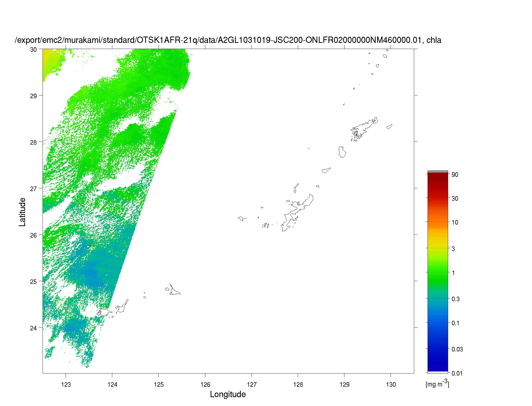Click latitude tick label 29
Viewport: 532px width, 406px height.
point(33,96)
